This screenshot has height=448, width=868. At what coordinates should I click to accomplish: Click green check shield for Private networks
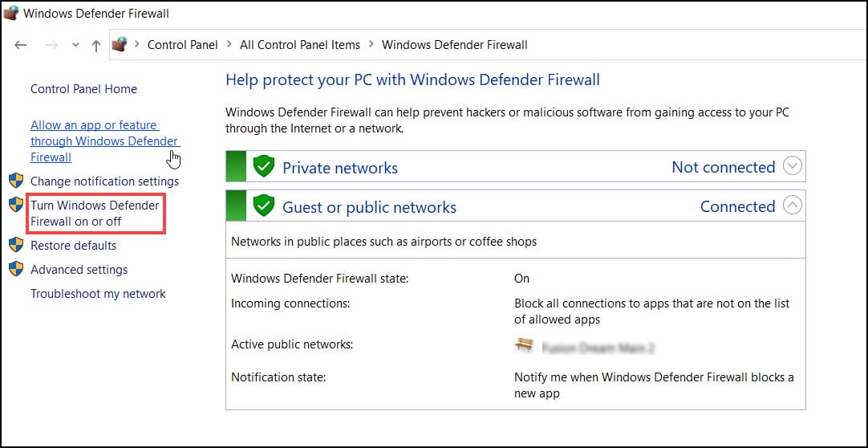coord(263,167)
